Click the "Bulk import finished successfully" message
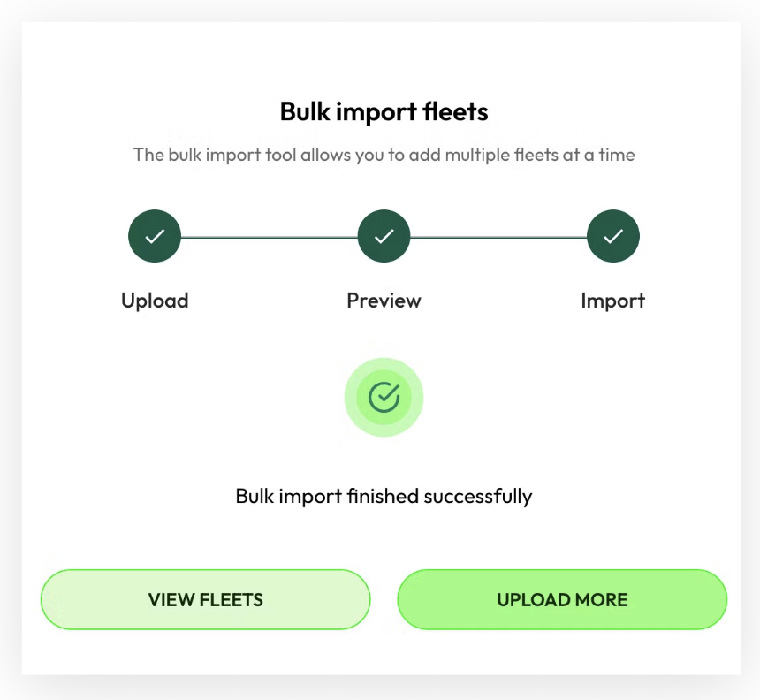Screen dimensions: 760x700 [x=384, y=496]
